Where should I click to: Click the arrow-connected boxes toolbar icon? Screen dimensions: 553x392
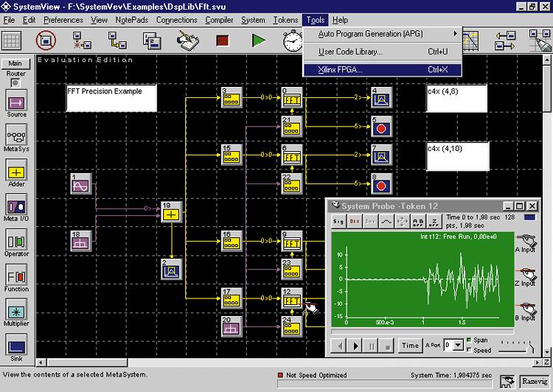click(x=505, y=41)
